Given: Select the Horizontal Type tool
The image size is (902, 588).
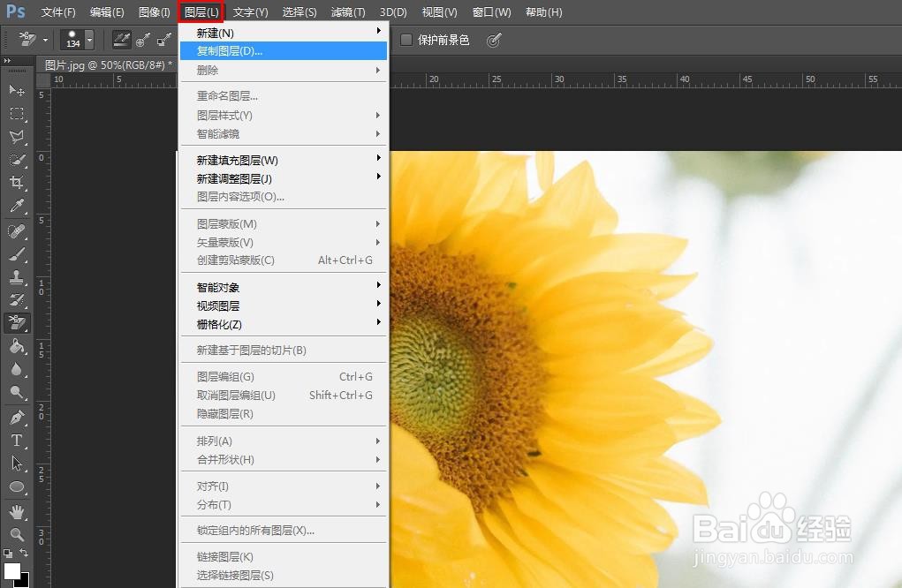Looking at the screenshot, I should point(17,441).
